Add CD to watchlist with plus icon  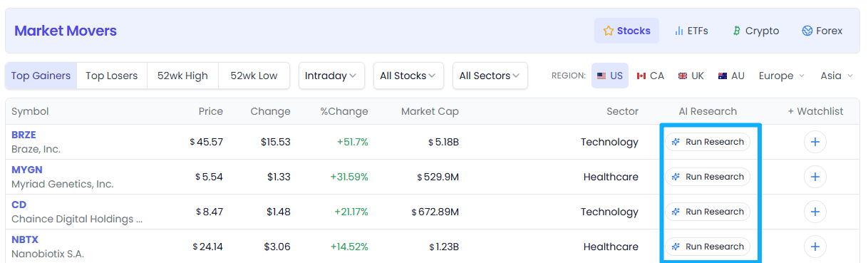tap(815, 212)
